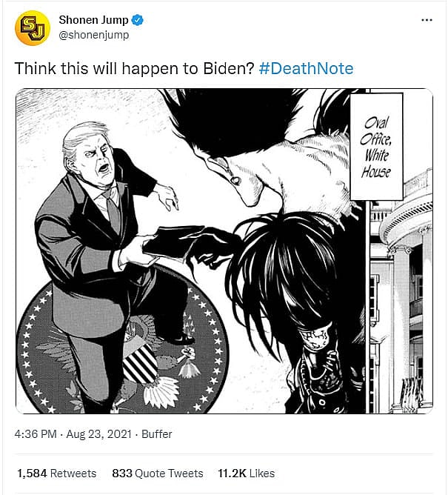Viewport: 448px width, 495px height.
Task: Click the White House building in the image
Action: pyautogui.click(x=404, y=296)
